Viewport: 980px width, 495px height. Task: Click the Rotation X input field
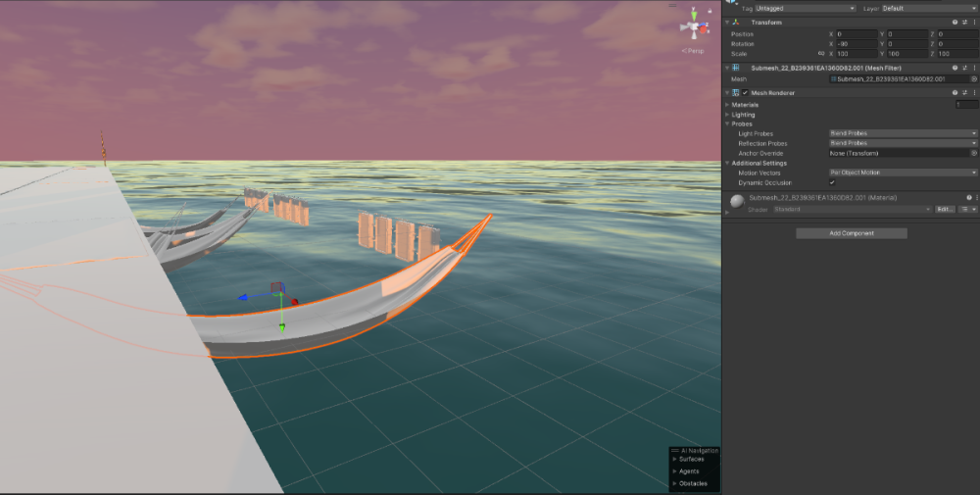(x=856, y=43)
